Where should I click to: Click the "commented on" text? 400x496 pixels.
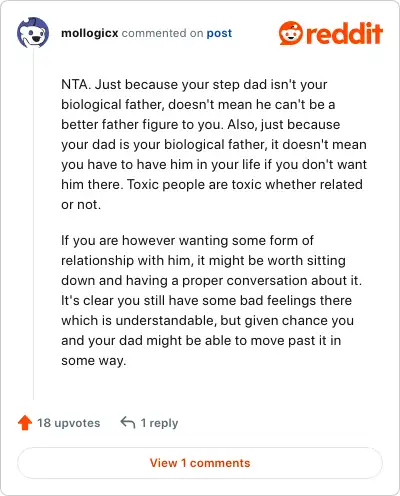pyautogui.click(x=162, y=33)
